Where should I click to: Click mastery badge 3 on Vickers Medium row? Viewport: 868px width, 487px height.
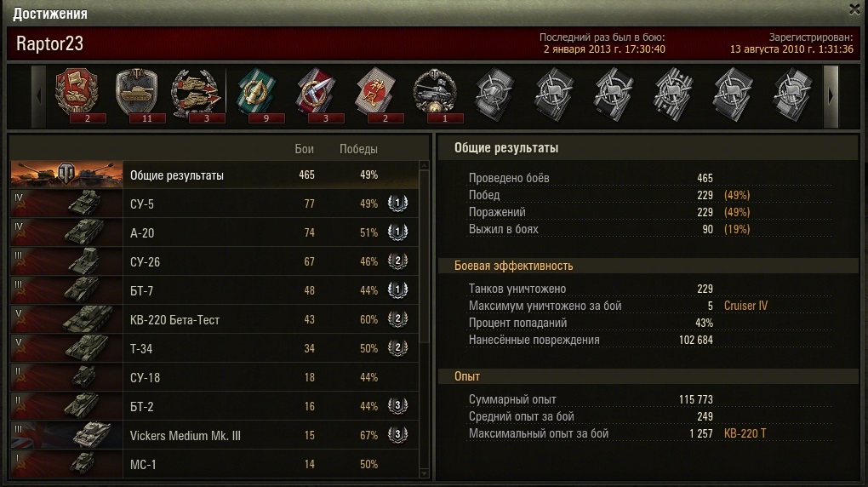coord(397,435)
